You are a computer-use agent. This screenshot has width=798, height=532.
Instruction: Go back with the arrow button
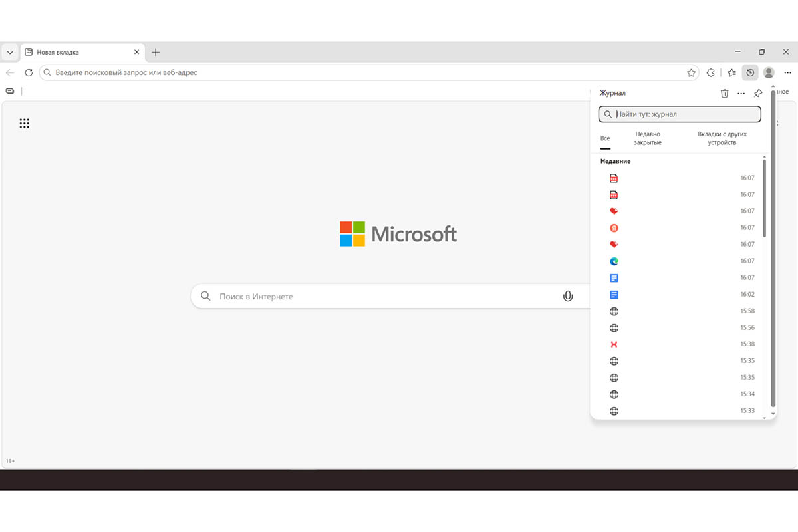tap(10, 72)
